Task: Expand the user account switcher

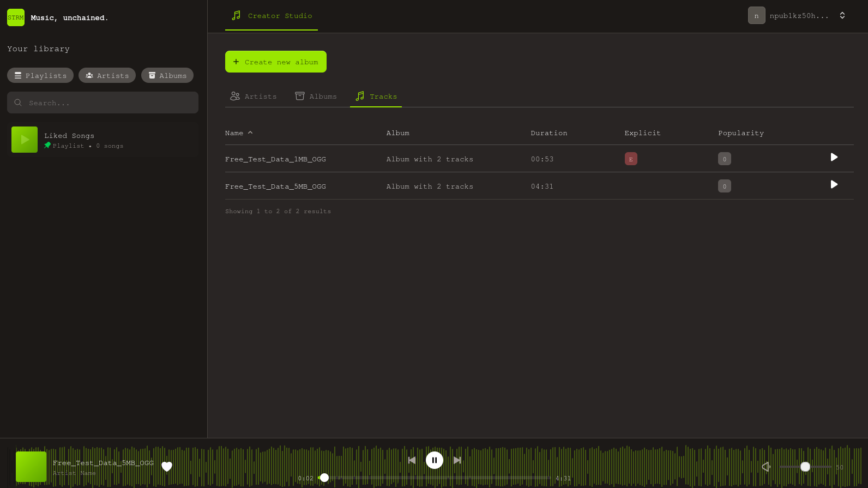Action: click(x=842, y=16)
